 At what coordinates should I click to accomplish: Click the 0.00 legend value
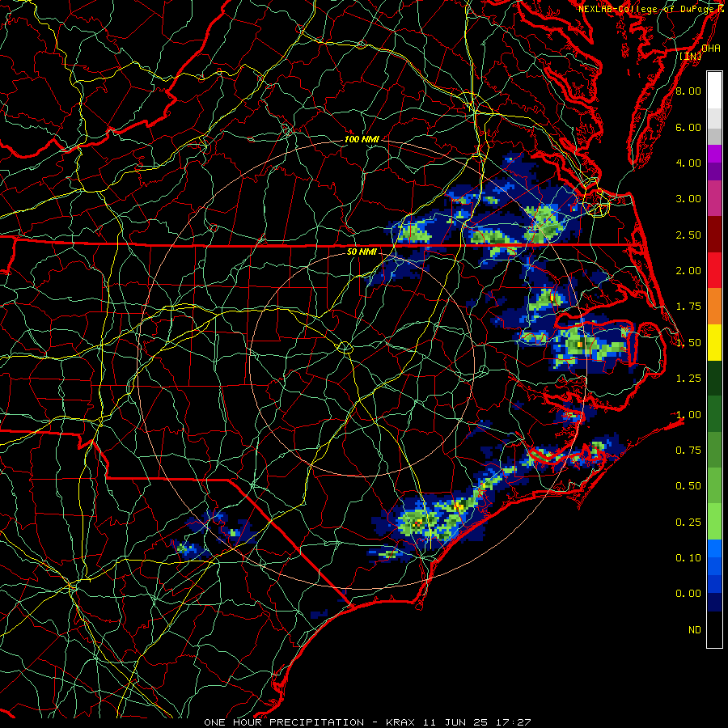click(688, 594)
